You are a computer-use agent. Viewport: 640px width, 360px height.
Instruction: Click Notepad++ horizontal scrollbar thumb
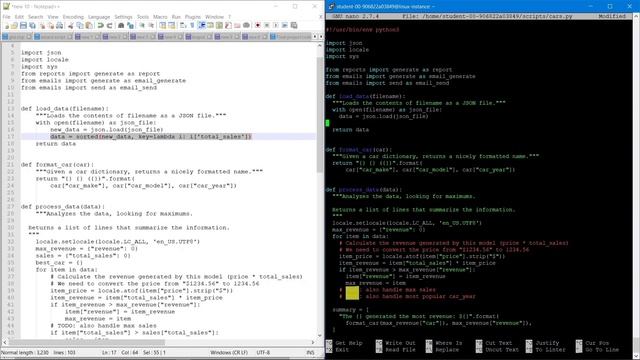click(x=87, y=342)
